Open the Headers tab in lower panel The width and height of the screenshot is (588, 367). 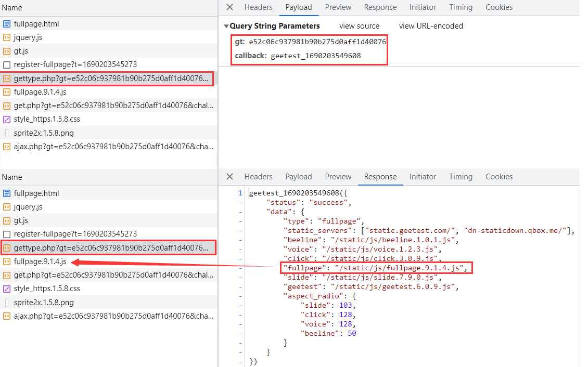tap(258, 177)
